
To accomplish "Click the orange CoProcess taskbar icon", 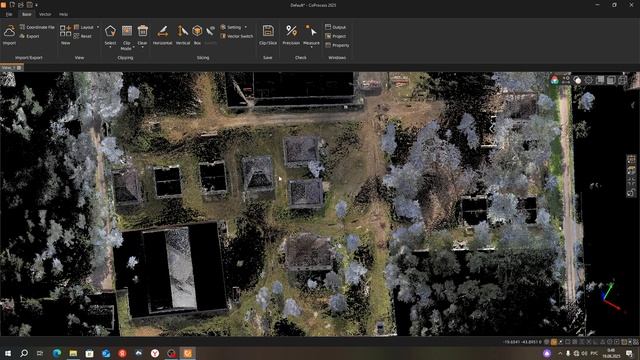I will click(x=188, y=353).
